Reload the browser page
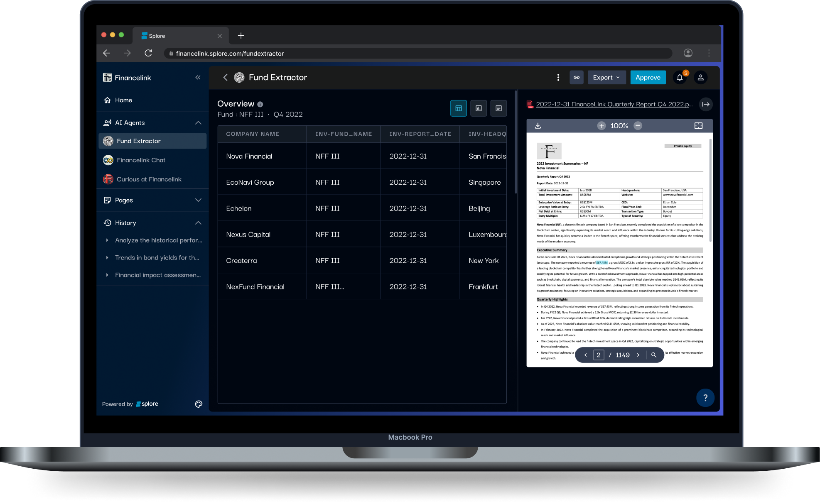 (148, 53)
